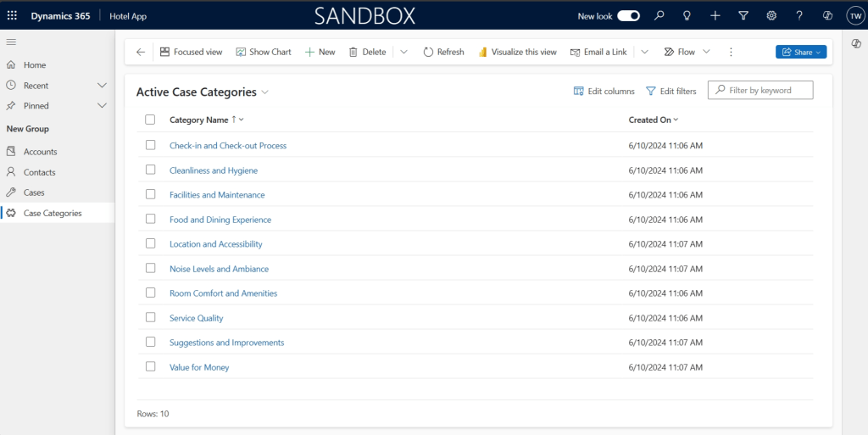868x435 pixels.
Task: Click Visualize this view
Action: [x=517, y=52]
